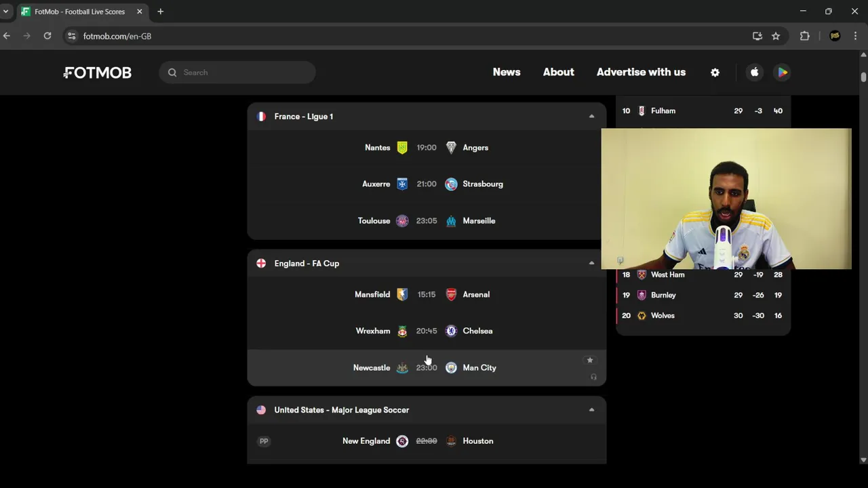Image resolution: width=868 pixels, height=488 pixels.
Task: Open the About menu
Action: (x=559, y=72)
